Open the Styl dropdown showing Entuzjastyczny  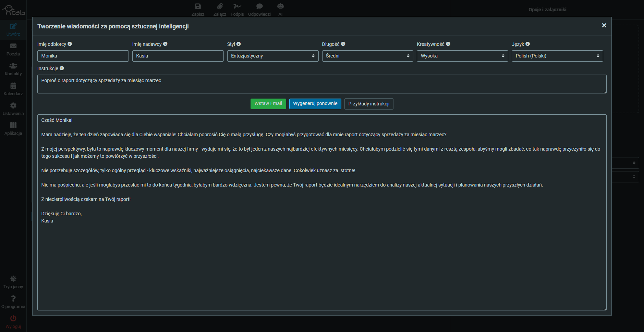pyautogui.click(x=272, y=56)
